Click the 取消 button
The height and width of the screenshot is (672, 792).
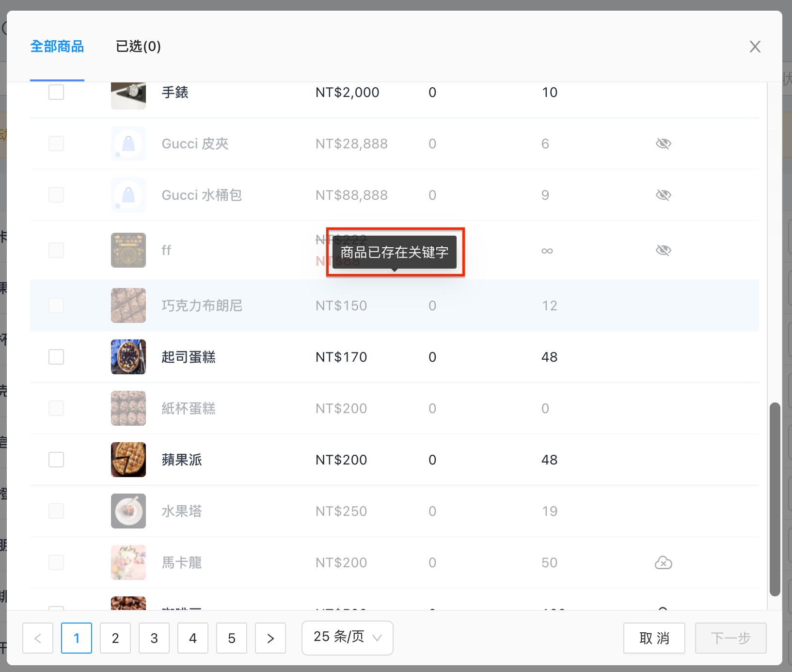654,638
